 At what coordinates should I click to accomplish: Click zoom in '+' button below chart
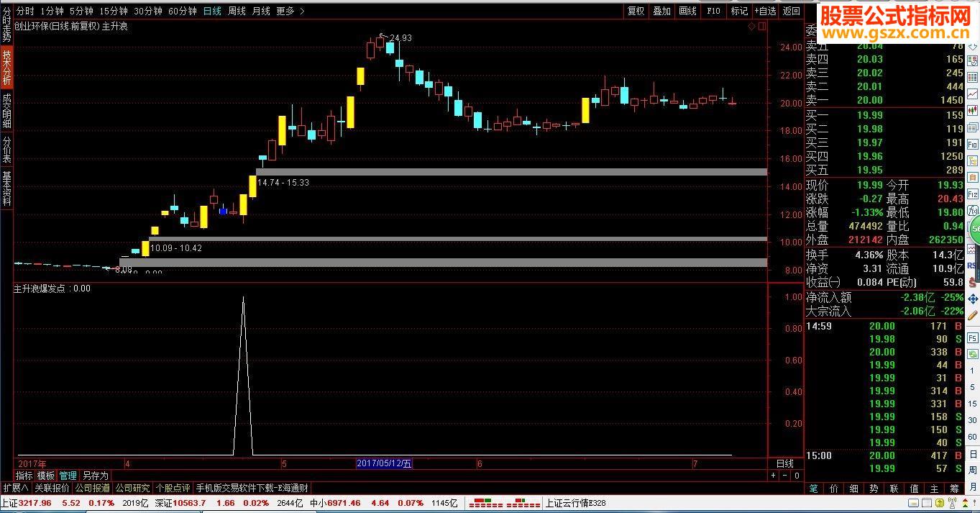[x=774, y=476]
